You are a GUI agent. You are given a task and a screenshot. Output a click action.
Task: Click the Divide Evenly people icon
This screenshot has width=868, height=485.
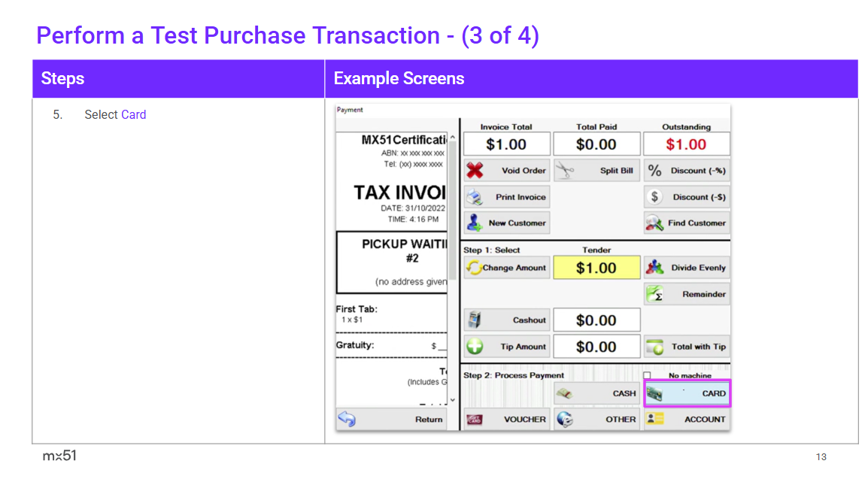pos(655,268)
